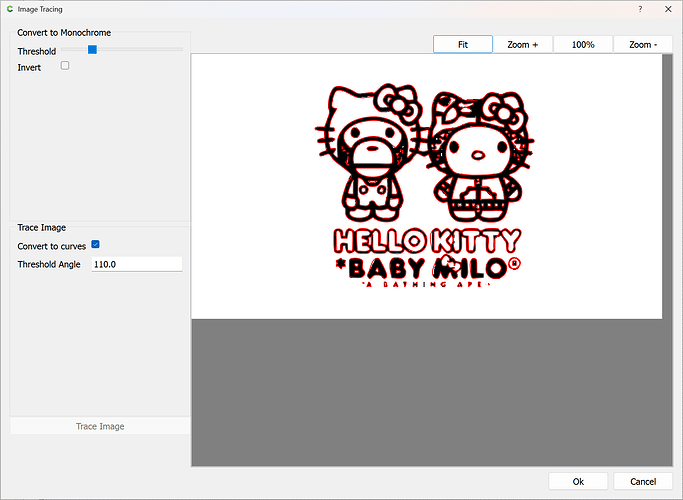Click the Trace Image button
This screenshot has width=683, height=500.
[x=100, y=426]
